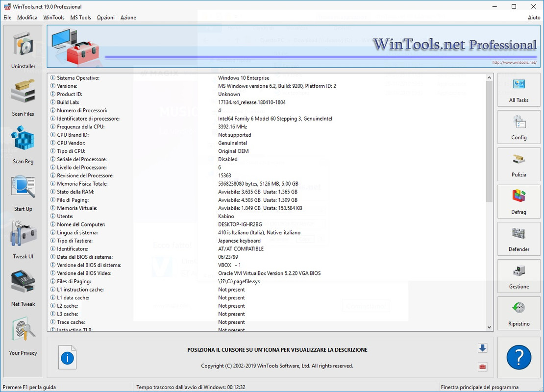
Task: Open the Gestione management tool
Action: point(519,276)
